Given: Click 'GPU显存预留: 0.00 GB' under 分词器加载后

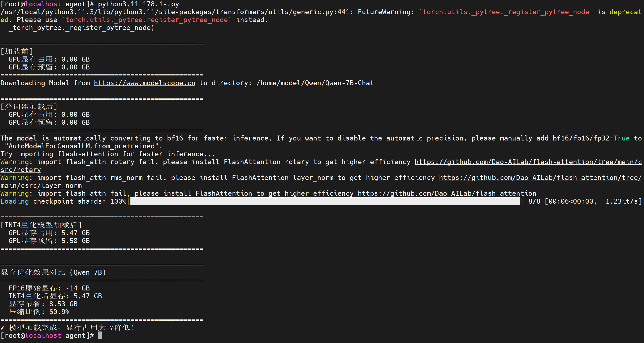Looking at the screenshot, I should pyautogui.click(x=49, y=122).
